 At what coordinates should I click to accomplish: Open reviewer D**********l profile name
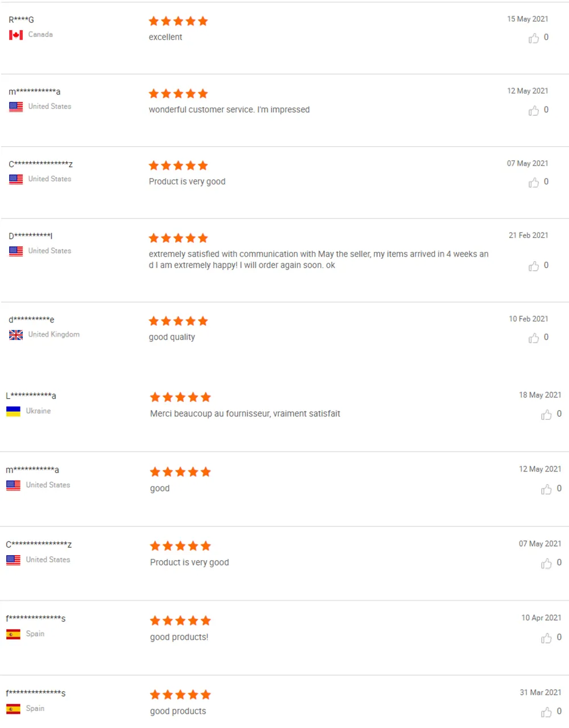31,235
